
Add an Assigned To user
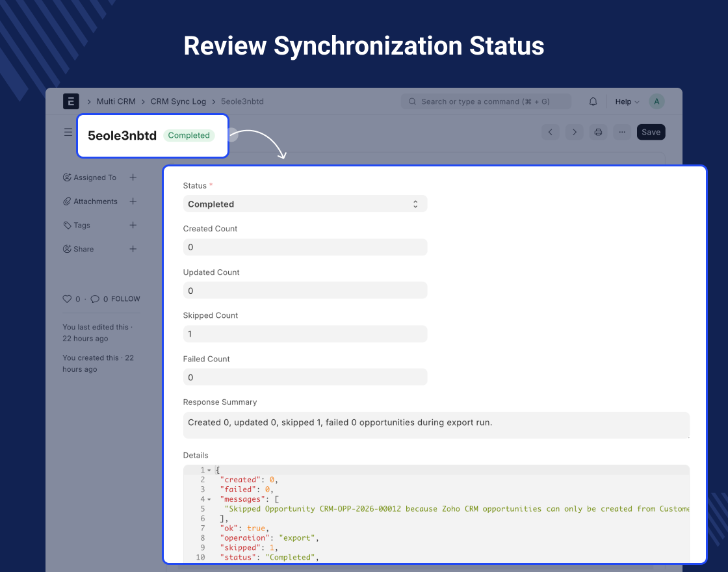[133, 177]
